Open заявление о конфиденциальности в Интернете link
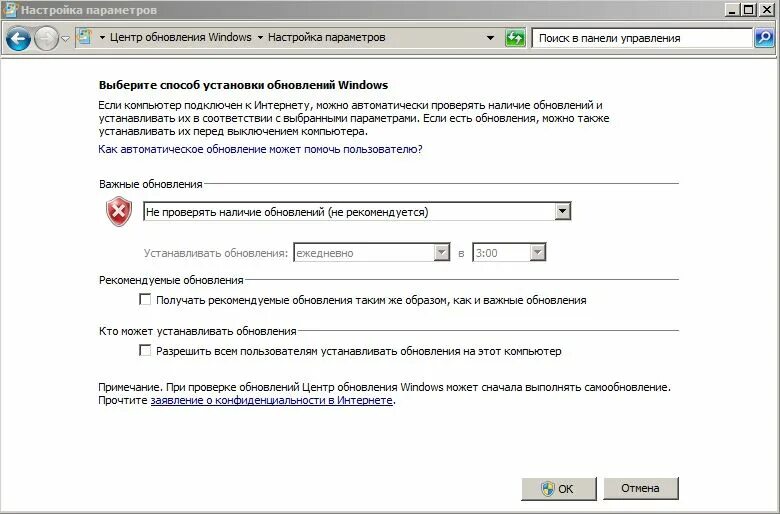This screenshot has height=514, width=780. pos(272,400)
